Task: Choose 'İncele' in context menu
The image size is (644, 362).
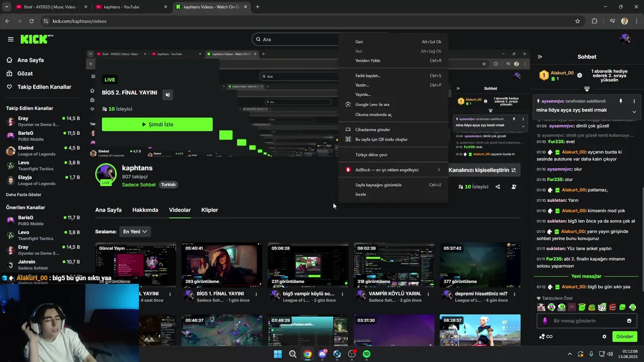Action: [392, 194]
